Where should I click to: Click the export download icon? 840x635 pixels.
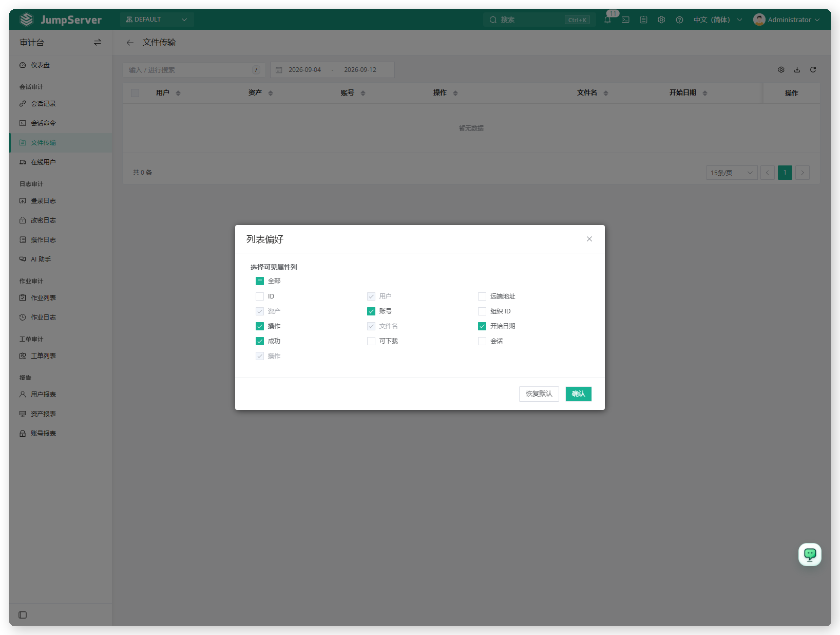tap(797, 70)
